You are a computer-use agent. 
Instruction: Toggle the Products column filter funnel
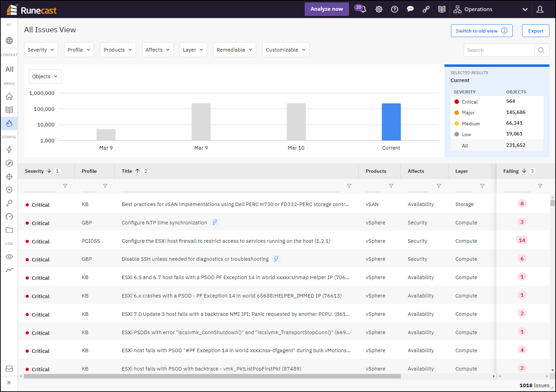pyautogui.click(x=391, y=186)
